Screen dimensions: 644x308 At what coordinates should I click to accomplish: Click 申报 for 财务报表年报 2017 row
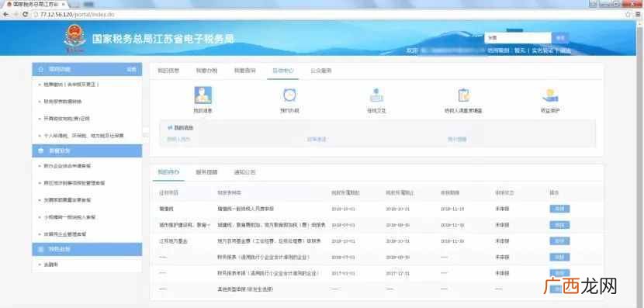[x=559, y=272]
